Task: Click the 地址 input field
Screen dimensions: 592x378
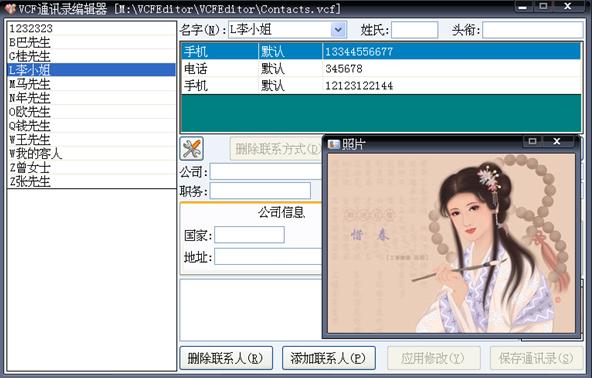Action: click(x=268, y=257)
